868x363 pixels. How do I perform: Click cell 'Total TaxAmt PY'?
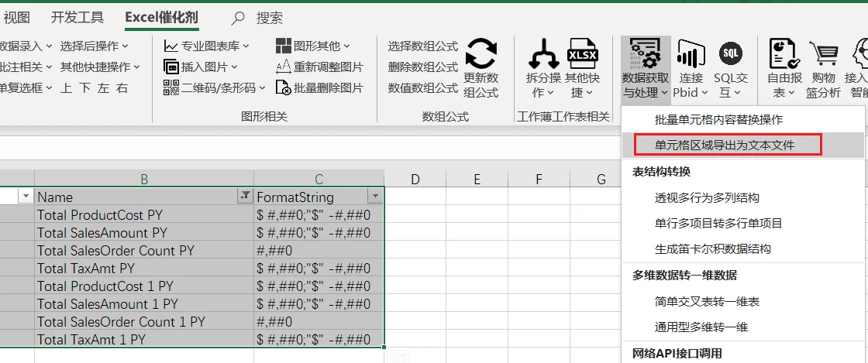tap(144, 268)
